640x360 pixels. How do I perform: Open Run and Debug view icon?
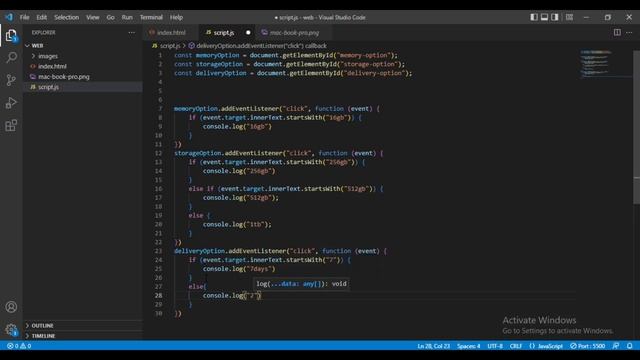[11, 102]
